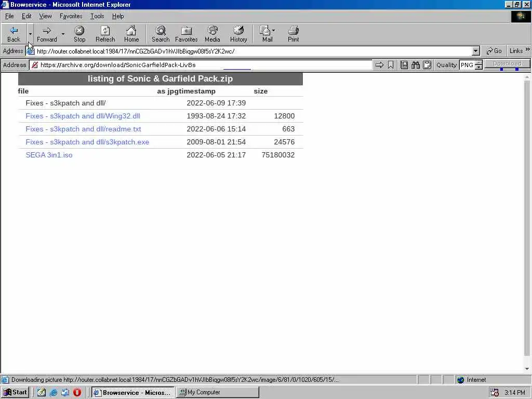Click the 1993-08-24 17:32 timestamp
The width and height of the screenshot is (532, 399).
[x=216, y=116]
